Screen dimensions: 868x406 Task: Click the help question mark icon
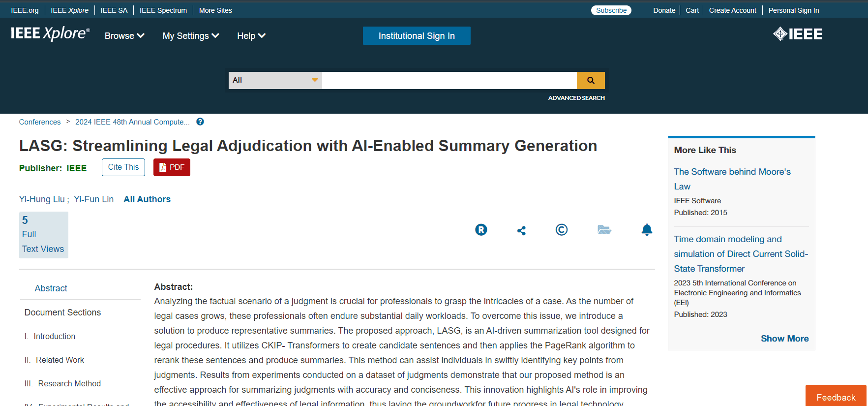[200, 122]
